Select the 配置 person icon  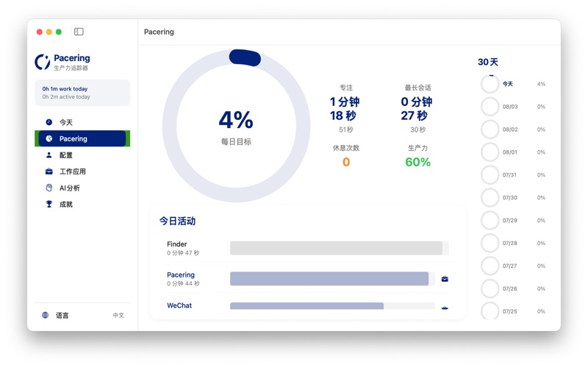49,155
